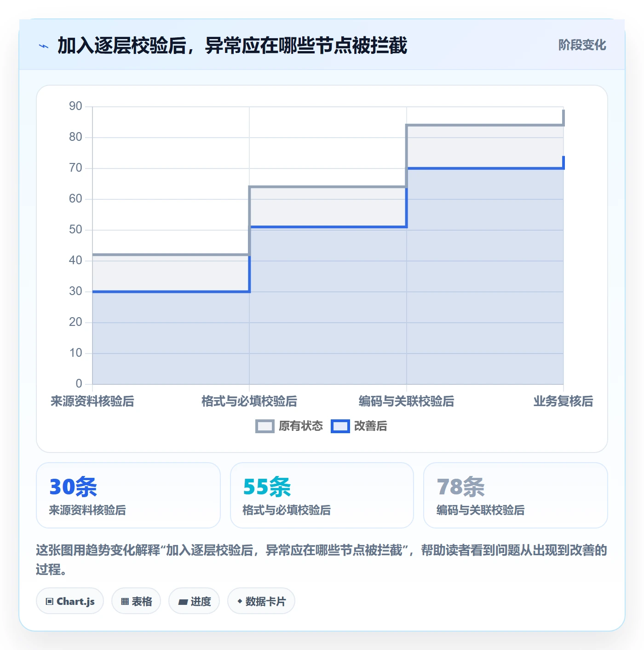The height and width of the screenshot is (650, 644).
Task: Click the 进度 chip bar icon
Action: pos(183,602)
